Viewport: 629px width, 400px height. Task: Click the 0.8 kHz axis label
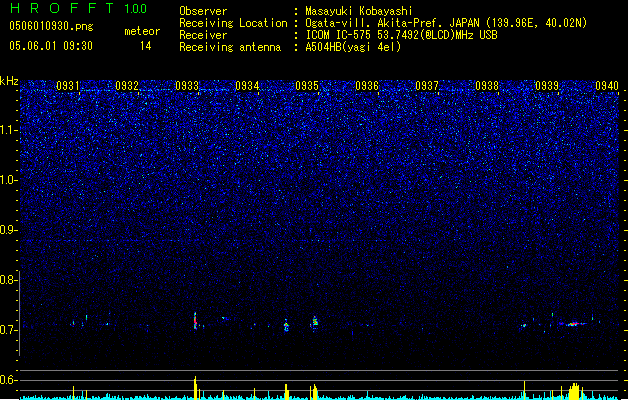[x=8, y=280]
